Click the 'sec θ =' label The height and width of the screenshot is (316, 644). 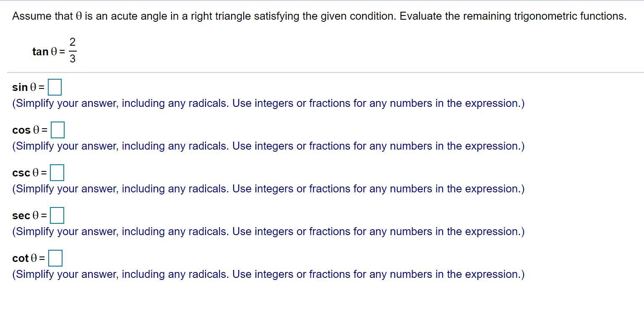click(30, 216)
